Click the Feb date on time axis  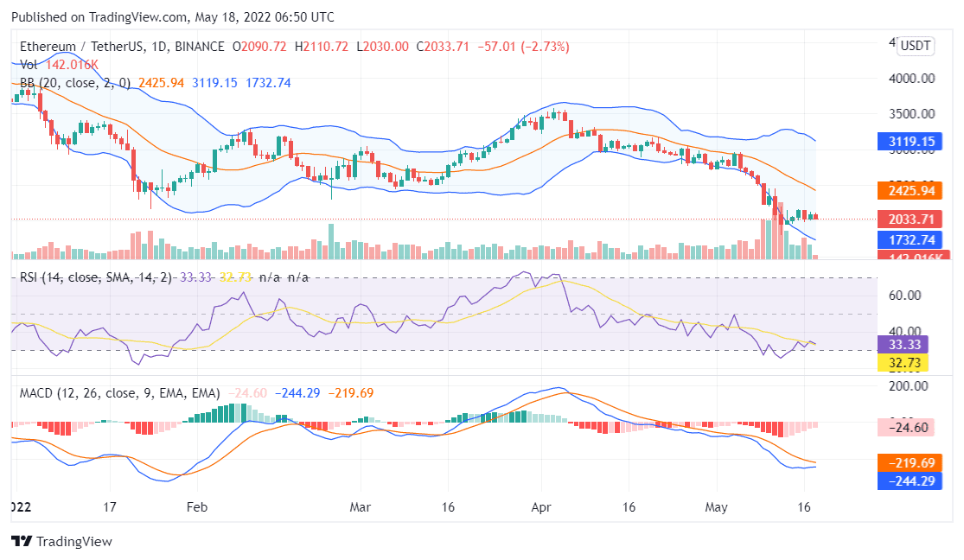(197, 508)
